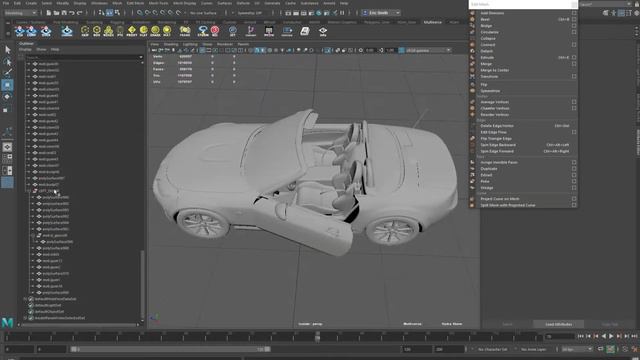This screenshot has width=640, height=360.
Task: Click the yellow BOX shelf icon
Action: tap(97, 31)
